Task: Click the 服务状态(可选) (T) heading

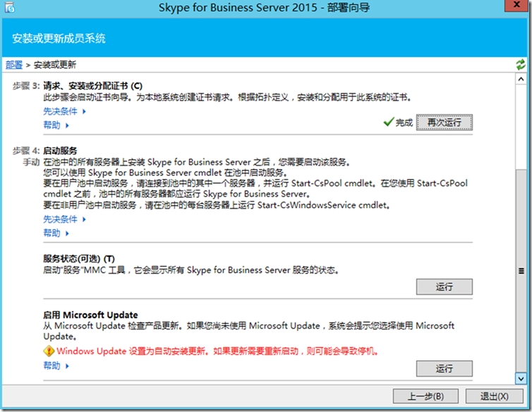Action: pyautogui.click(x=79, y=259)
